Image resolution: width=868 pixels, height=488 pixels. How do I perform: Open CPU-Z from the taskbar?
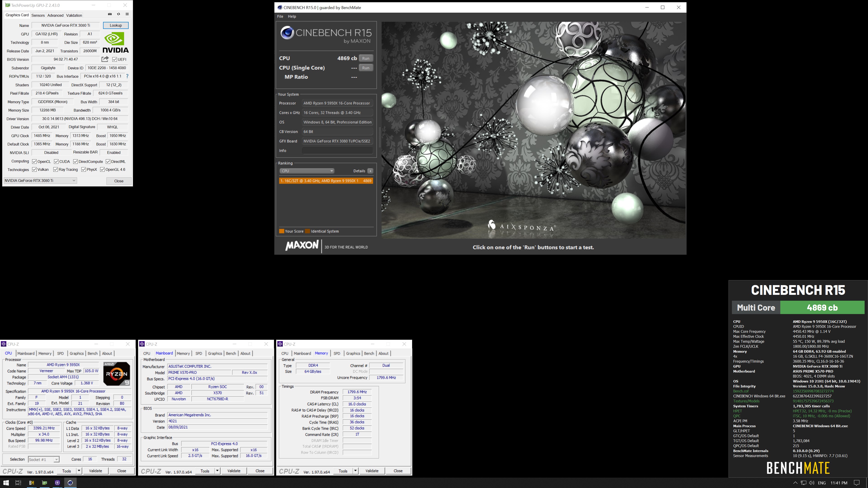57,483
